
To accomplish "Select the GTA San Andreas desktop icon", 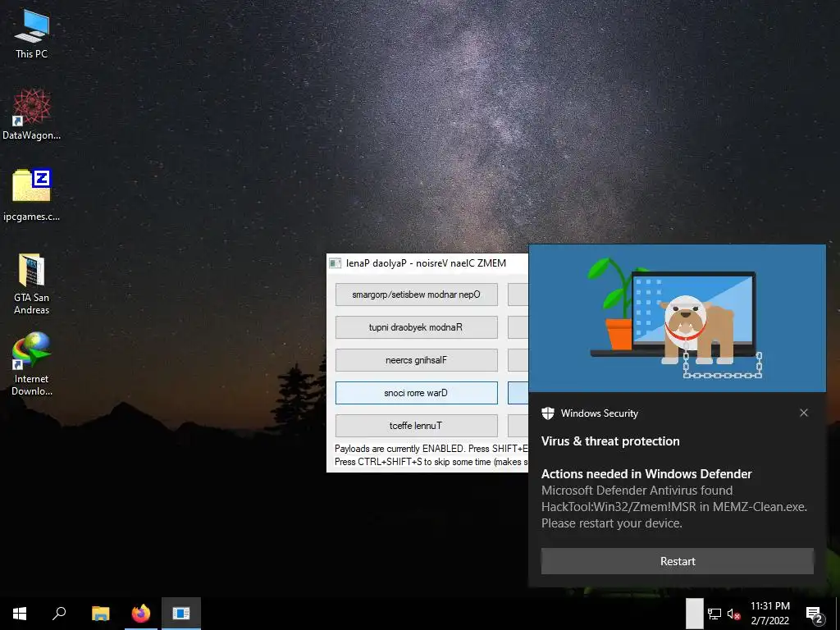I will point(32,284).
